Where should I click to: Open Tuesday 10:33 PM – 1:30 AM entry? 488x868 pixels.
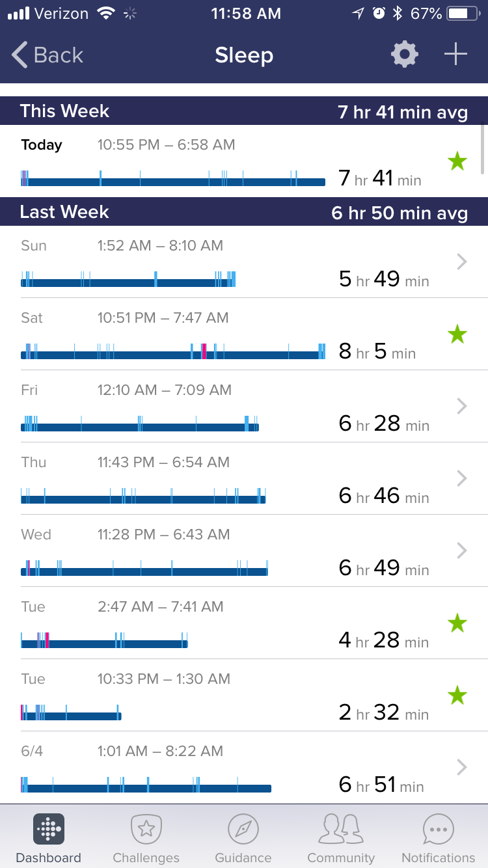163,679
